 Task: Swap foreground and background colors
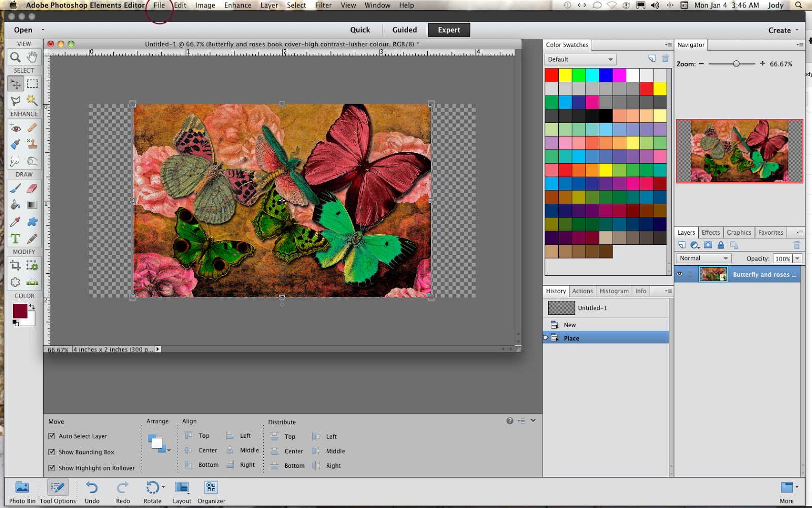32,307
